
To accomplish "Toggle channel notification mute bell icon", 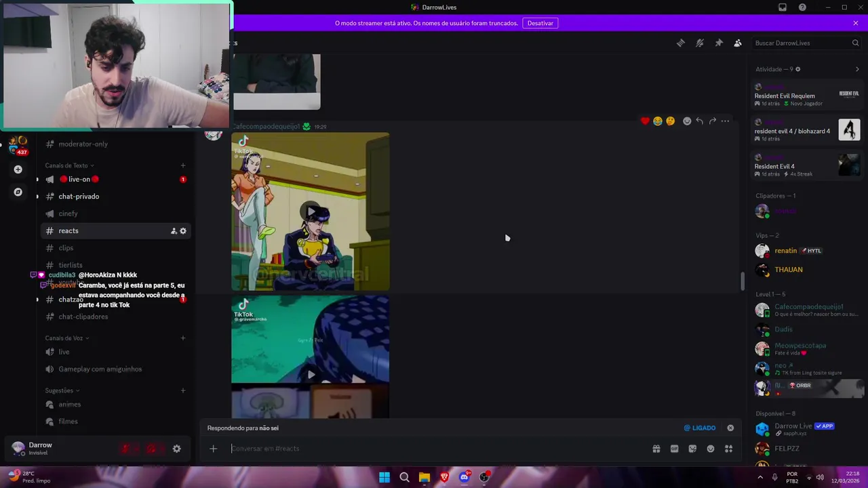I will [700, 43].
